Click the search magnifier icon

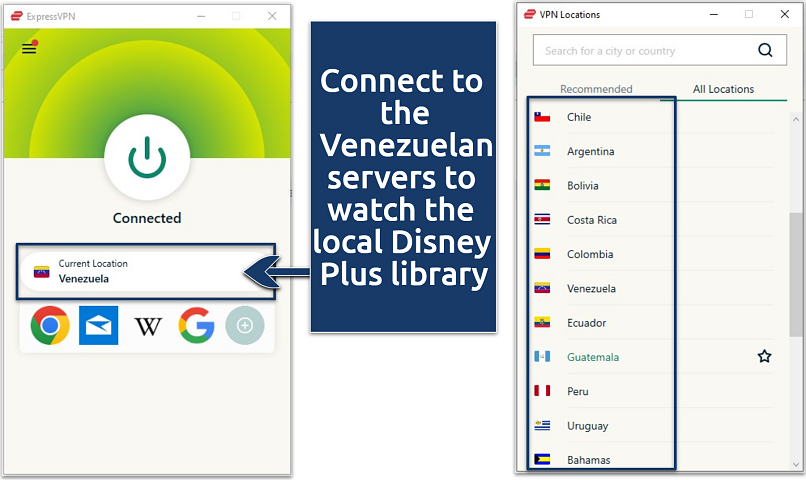point(765,50)
